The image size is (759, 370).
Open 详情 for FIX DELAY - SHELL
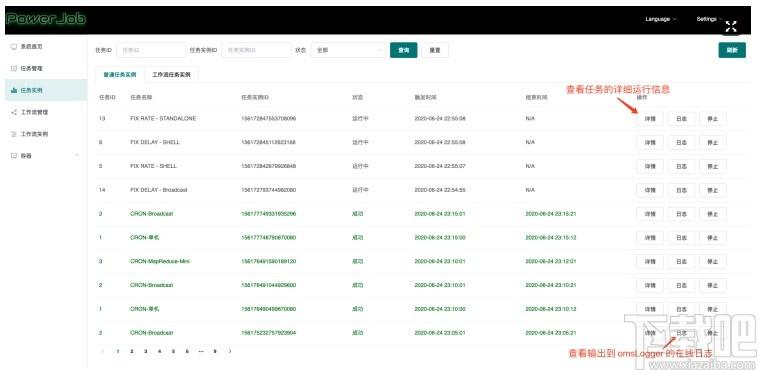coord(650,142)
